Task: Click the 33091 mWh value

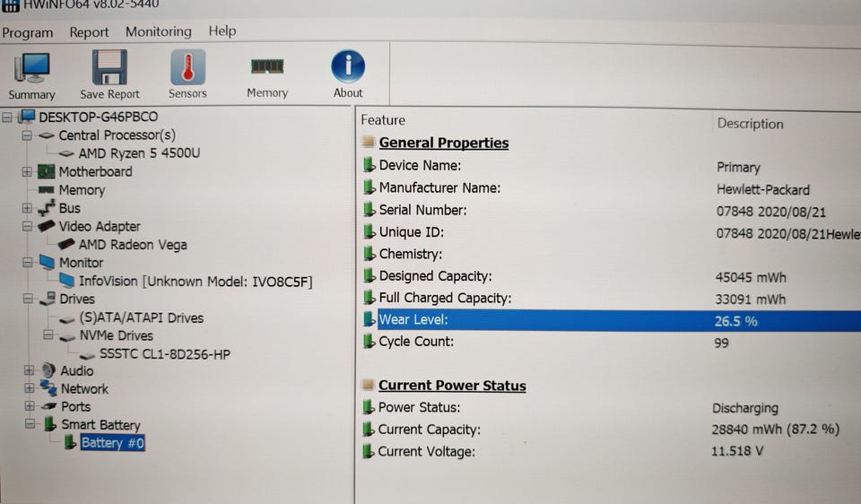Action: tap(750, 300)
